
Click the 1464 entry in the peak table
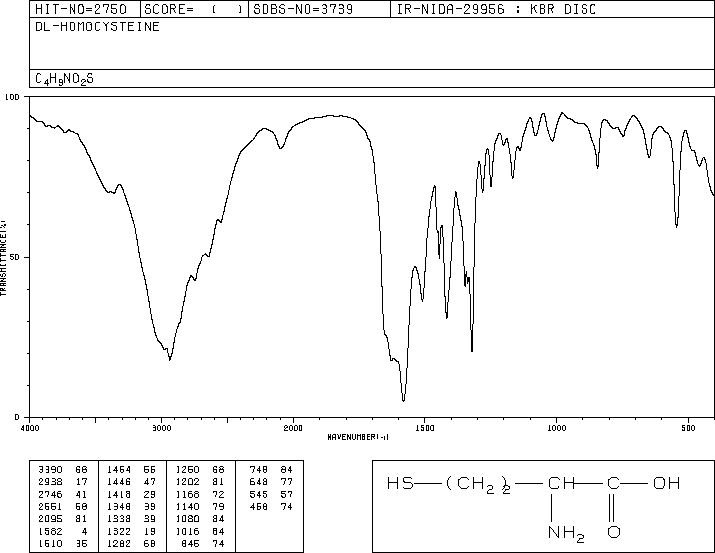(119, 470)
